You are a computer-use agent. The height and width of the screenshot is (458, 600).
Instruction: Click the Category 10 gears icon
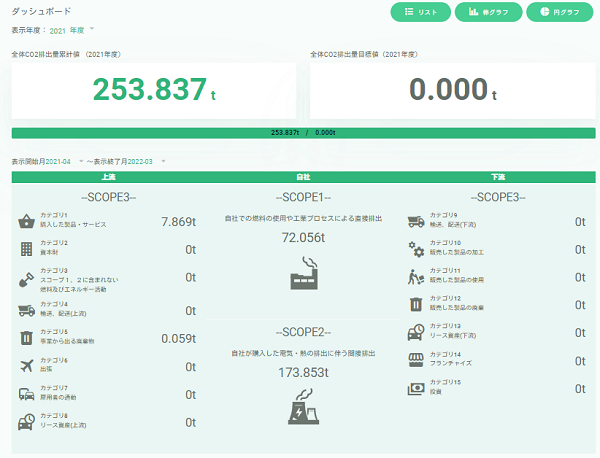pos(416,249)
